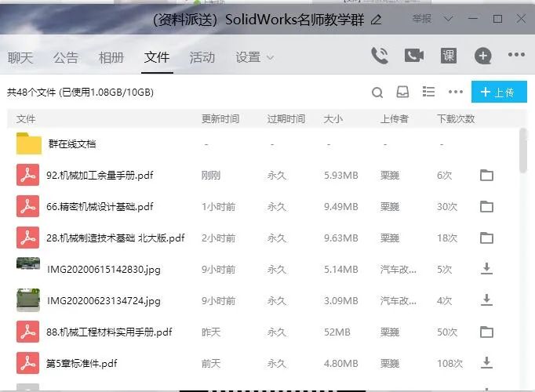This screenshot has width=535, height=392.
Task: Open the inbox tray icon in file toolbar
Action: point(402,92)
